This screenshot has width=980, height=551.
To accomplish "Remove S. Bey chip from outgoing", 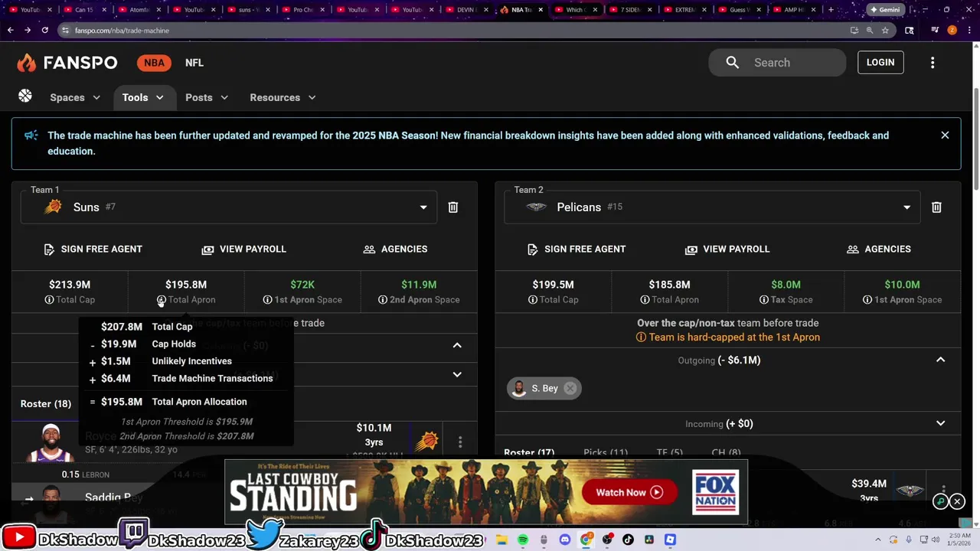I will pos(570,388).
